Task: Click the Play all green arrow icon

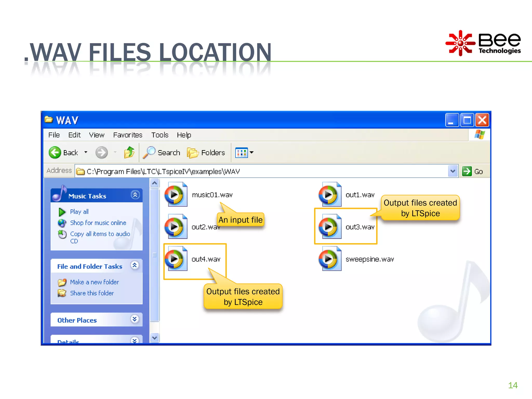Action: coord(62,212)
